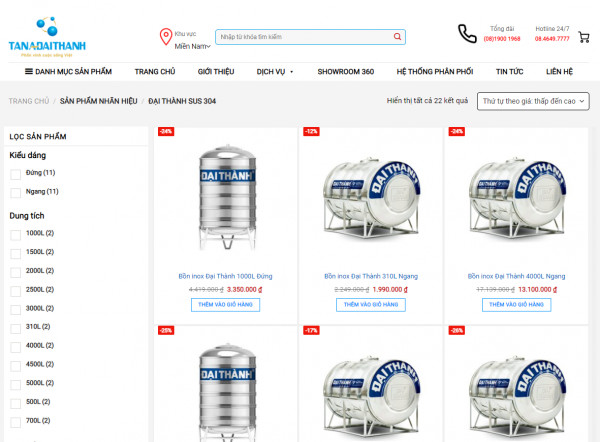Click the hamburger menu icon beside Danh mục sản phẩm
This screenshot has height=442, width=600.
(29, 71)
